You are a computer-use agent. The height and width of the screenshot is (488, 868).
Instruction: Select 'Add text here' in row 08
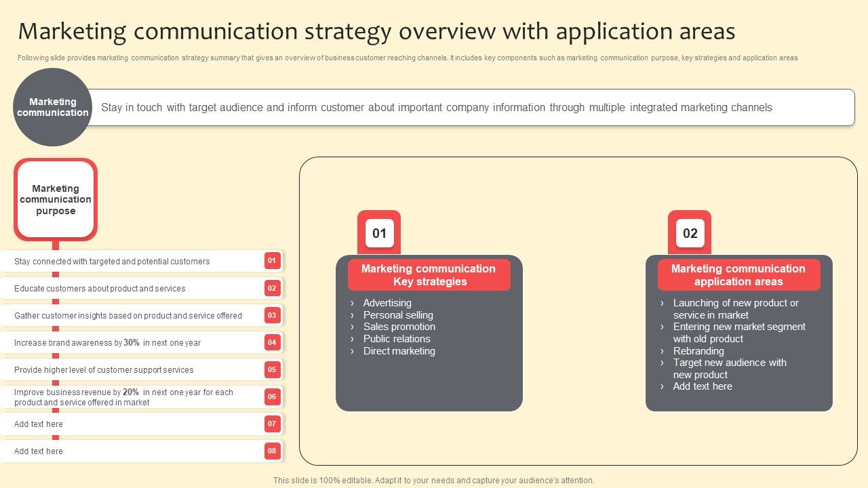point(39,451)
